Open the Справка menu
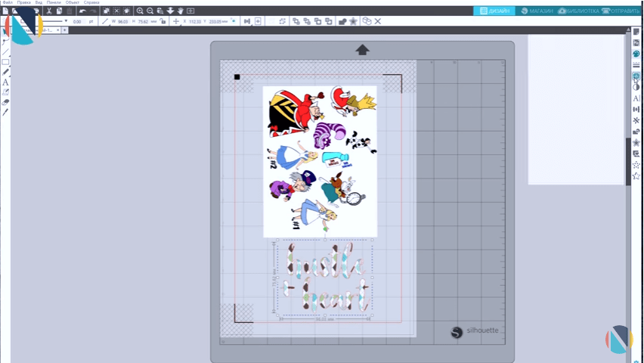 point(91,2)
